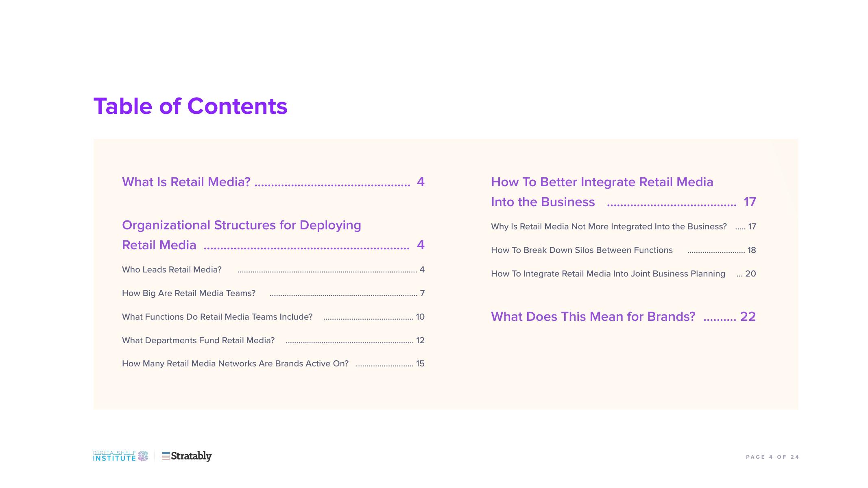The width and height of the screenshot is (868, 488).
Task: Jump to 'How To Break Down Silos Between Functions'
Action: point(582,250)
